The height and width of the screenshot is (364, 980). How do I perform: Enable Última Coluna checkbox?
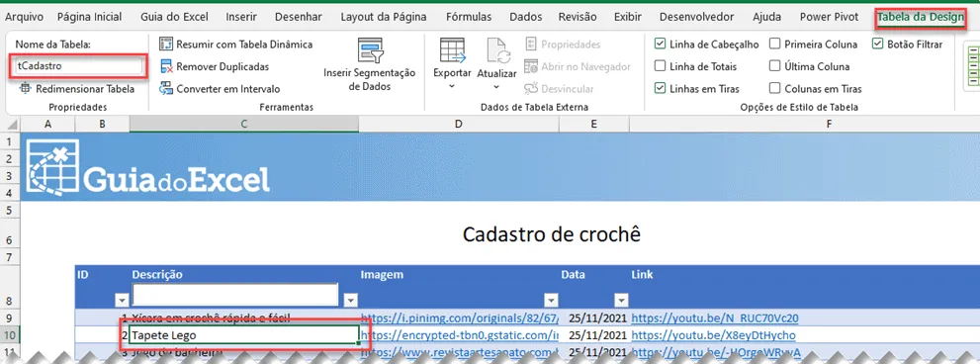tap(774, 66)
